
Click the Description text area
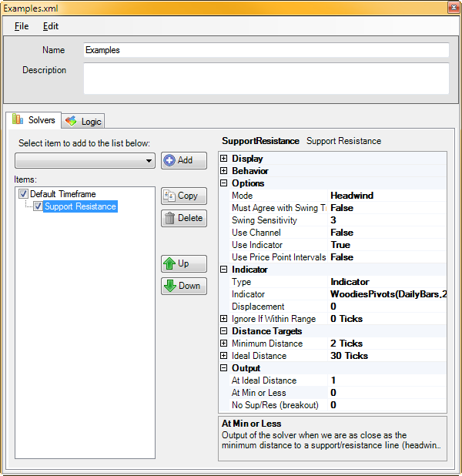click(266, 79)
